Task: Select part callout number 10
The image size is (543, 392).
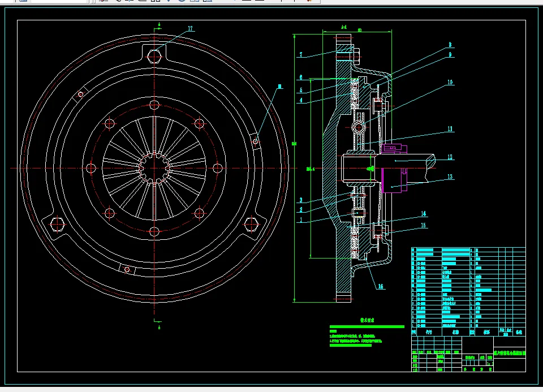Action: 450,82
